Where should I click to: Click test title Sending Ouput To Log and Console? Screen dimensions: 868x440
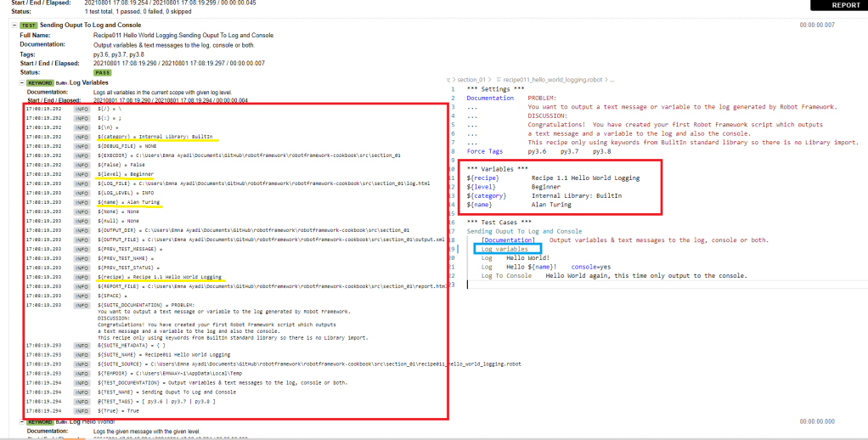click(90, 25)
